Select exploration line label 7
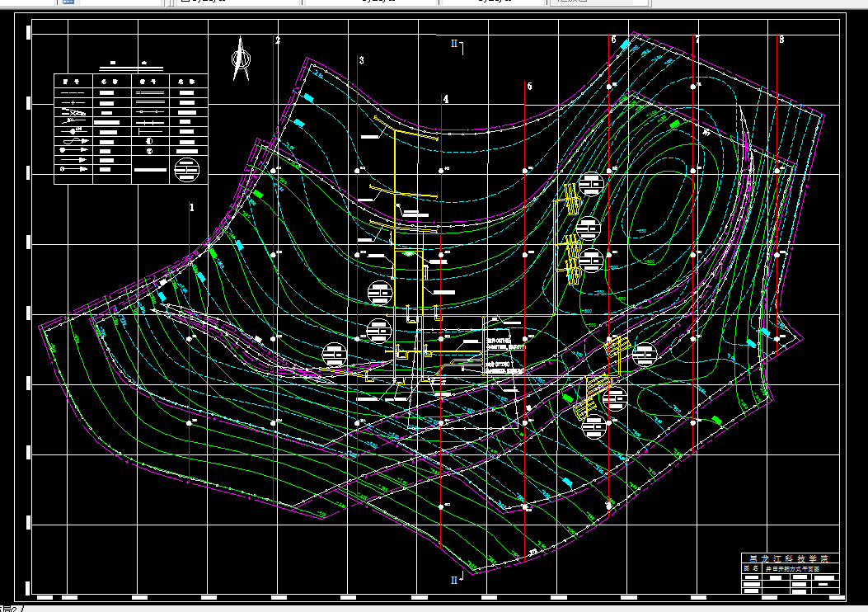The height and width of the screenshot is (612, 868). [697, 40]
